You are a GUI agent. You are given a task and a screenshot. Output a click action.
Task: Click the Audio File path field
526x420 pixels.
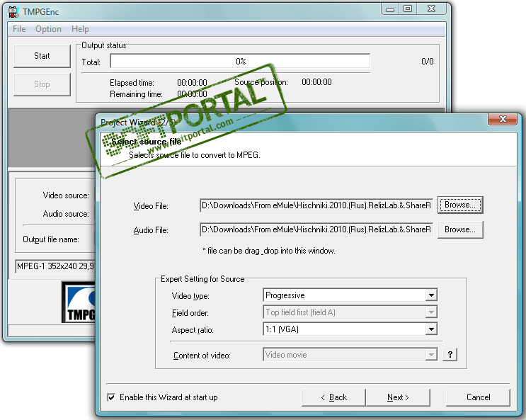[x=316, y=229]
